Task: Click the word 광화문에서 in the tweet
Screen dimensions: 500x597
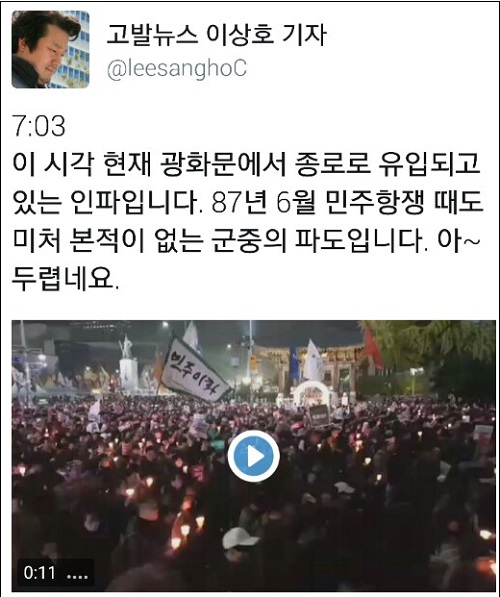Action: [223, 164]
